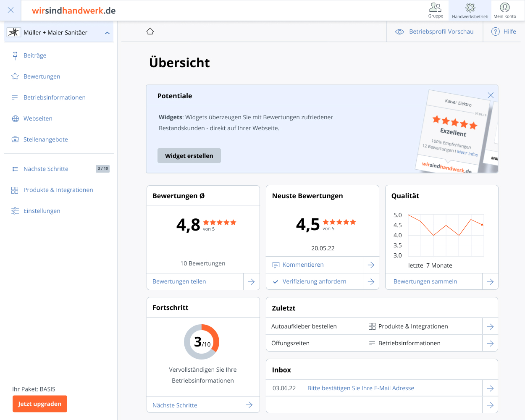Image resolution: width=525 pixels, height=420 pixels.
Task: Click the Hilfe question mark icon
Action: [x=496, y=31]
